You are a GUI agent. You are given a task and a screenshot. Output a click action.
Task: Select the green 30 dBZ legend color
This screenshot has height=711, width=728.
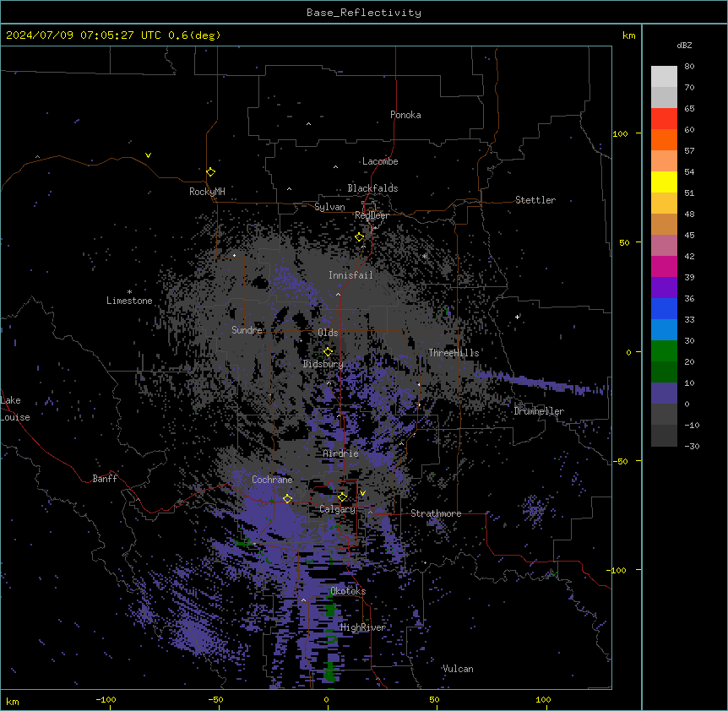(x=664, y=351)
